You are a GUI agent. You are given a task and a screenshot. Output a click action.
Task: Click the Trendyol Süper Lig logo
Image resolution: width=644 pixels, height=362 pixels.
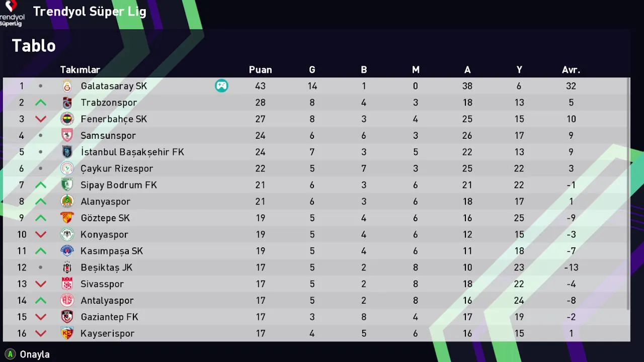coord(12,13)
